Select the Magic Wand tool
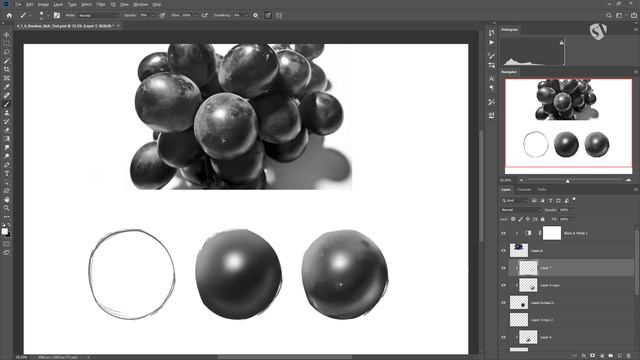 pyautogui.click(x=7, y=61)
